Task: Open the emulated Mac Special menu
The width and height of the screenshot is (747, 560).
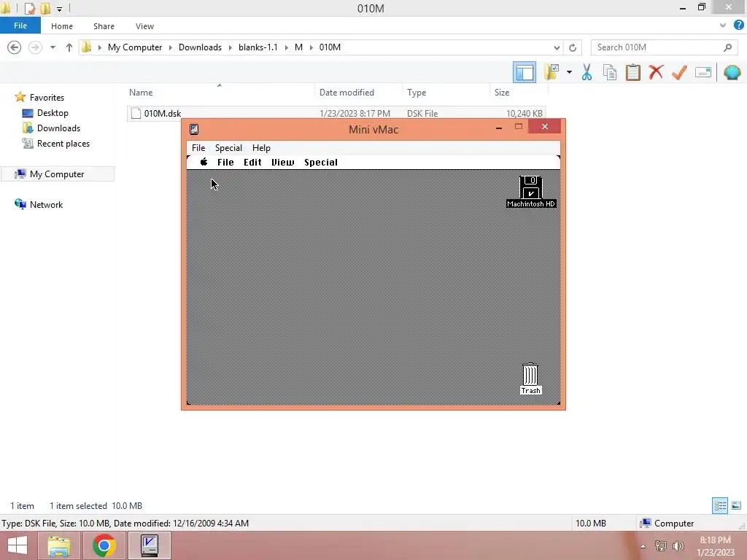Action: pyautogui.click(x=321, y=163)
